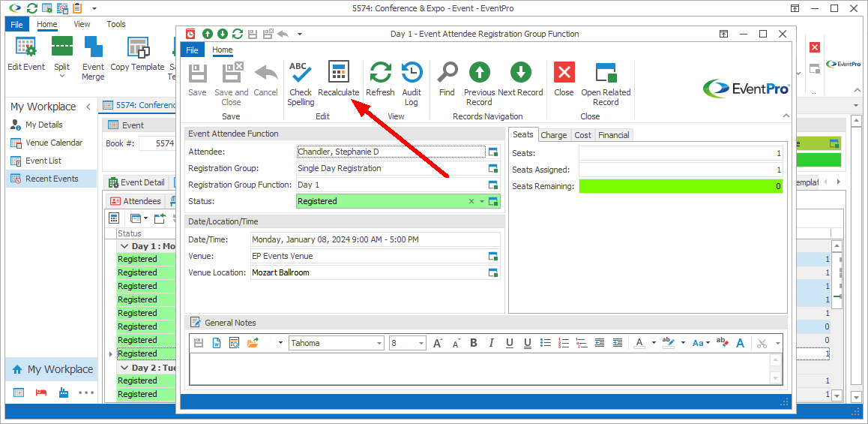Image resolution: width=868 pixels, height=424 pixels.
Task: Open the Tools tab in main window
Action: point(116,24)
